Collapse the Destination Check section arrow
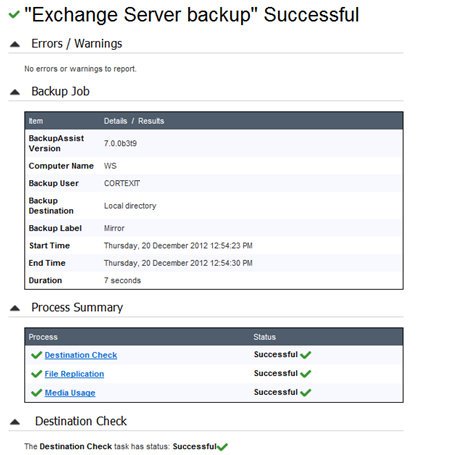This screenshot has height=455, width=467. [x=15, y=422]
